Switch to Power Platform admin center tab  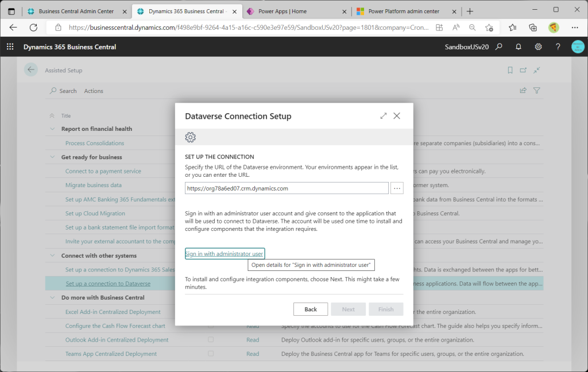pyautogui.click(x=406, y=11)
